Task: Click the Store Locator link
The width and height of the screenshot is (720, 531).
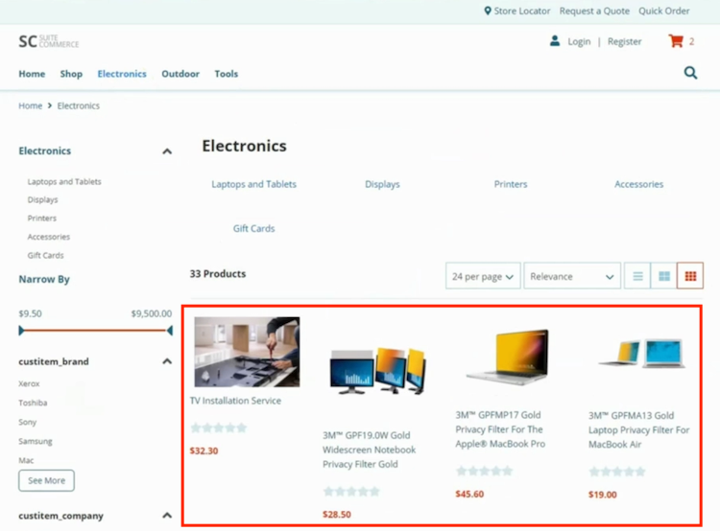Action: [x=522, y=11]
